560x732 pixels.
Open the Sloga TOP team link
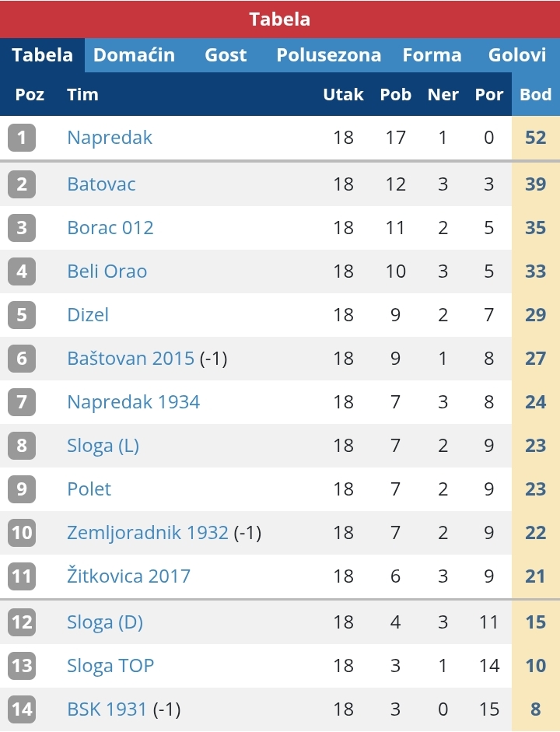click(110, 666)
